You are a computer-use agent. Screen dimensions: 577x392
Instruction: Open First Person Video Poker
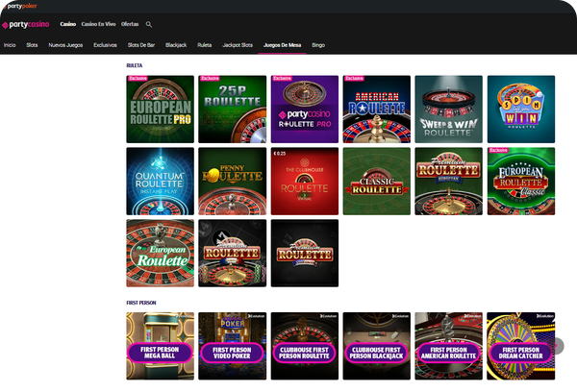[232, 346]
